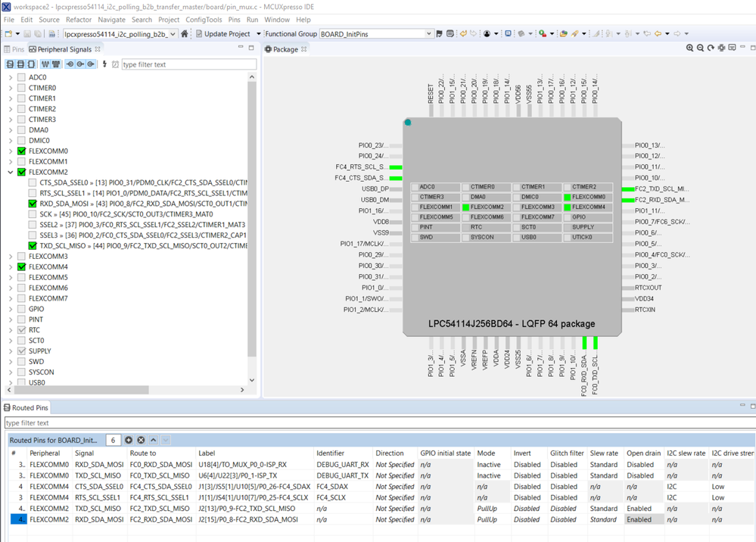Expand the DMA0 tree node
Screen dimensions: 756x542
tap(11, 129)
